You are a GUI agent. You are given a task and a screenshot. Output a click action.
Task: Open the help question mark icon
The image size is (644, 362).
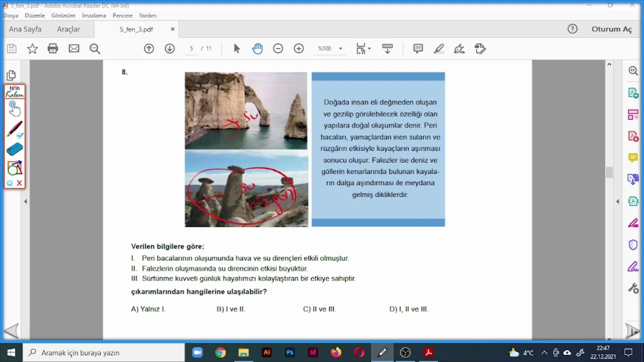click(573, 29)
